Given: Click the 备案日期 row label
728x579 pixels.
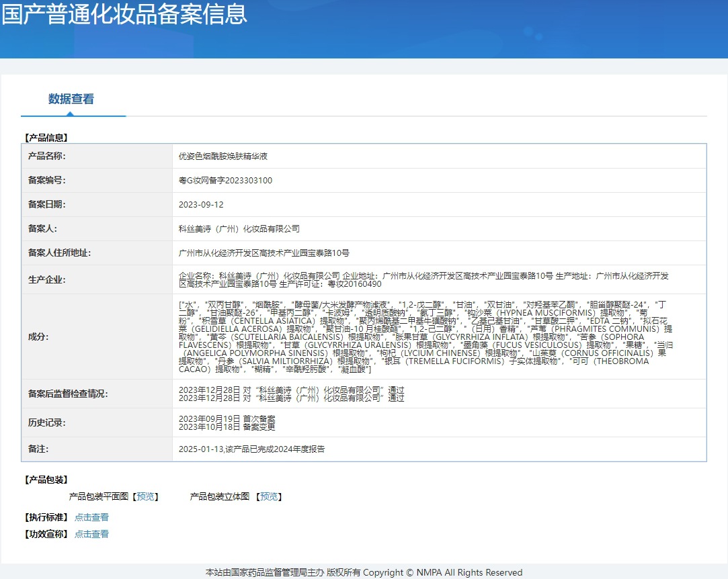Looking at the screenshot, I should 47,204.
